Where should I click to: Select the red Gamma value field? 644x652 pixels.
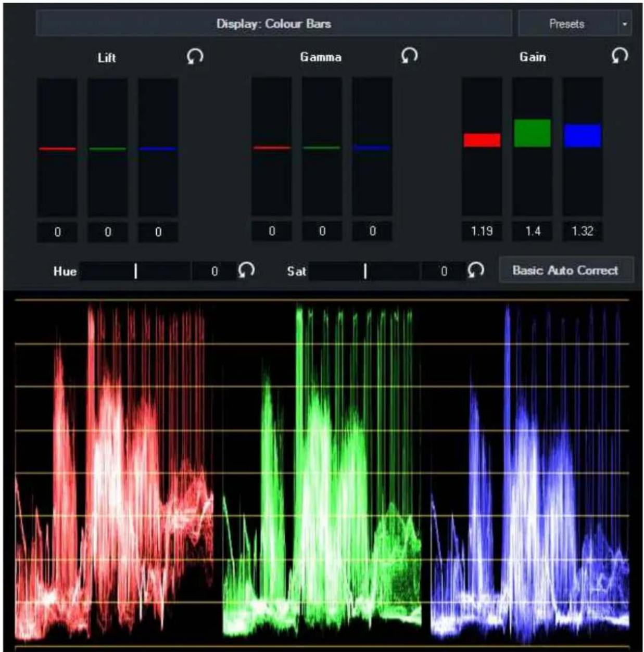272,231
